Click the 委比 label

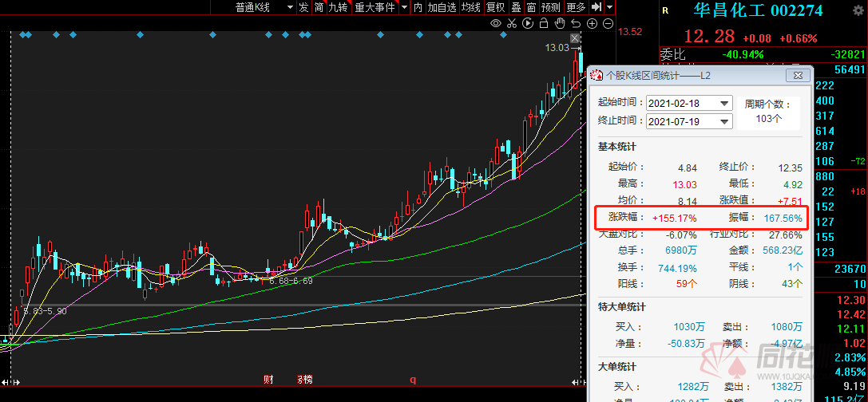(x=672, y=54)
